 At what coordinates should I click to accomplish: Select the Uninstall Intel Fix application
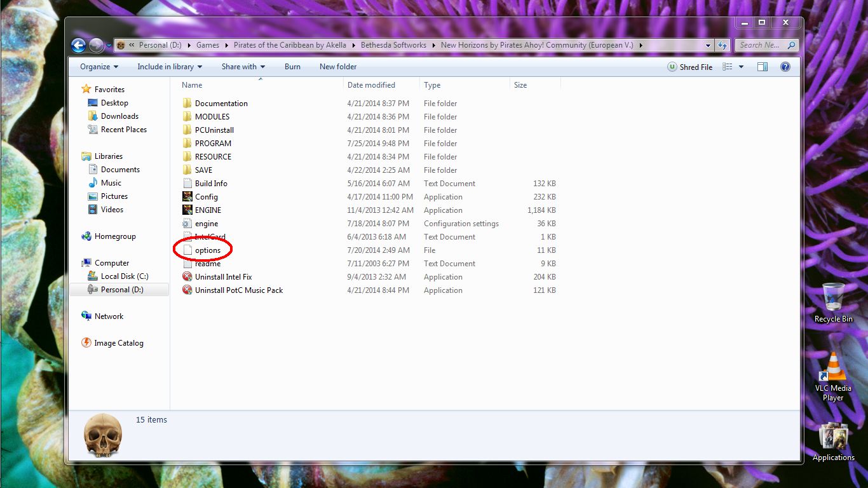click(x=223, y=277)
